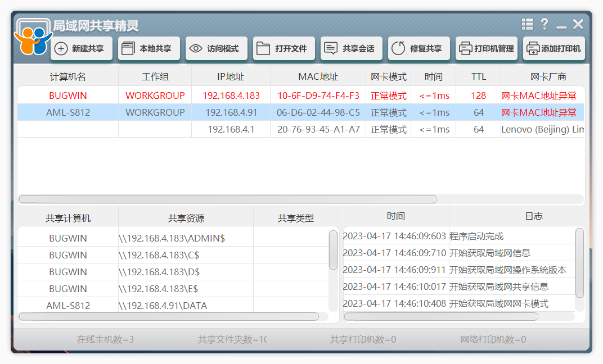Click the shares list vertical scrollbar

click(x=334, y=250)
